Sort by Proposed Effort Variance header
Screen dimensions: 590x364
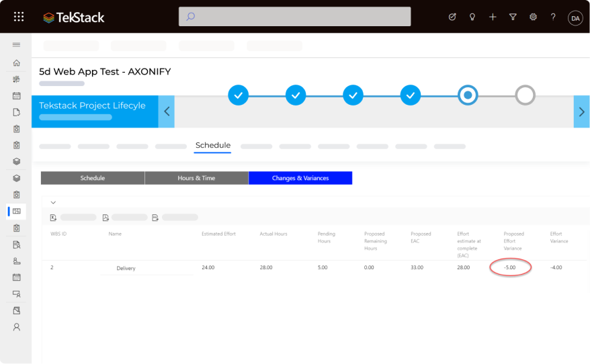click(513, 241)
